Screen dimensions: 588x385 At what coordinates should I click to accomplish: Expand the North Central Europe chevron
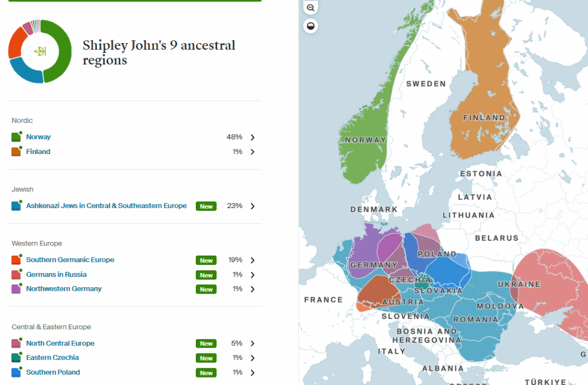point(252,344)
